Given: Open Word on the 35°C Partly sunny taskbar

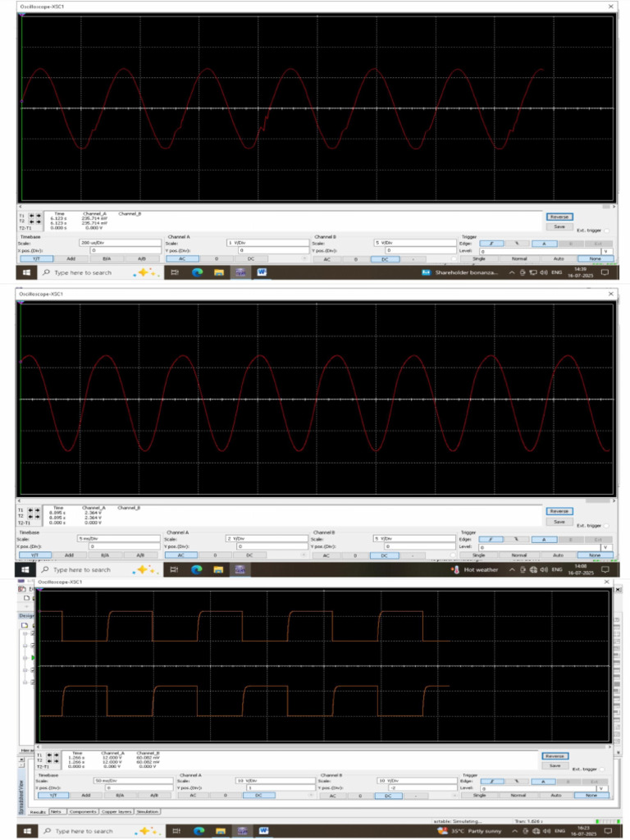Looking at the screenshot, I should coord(263,831).
